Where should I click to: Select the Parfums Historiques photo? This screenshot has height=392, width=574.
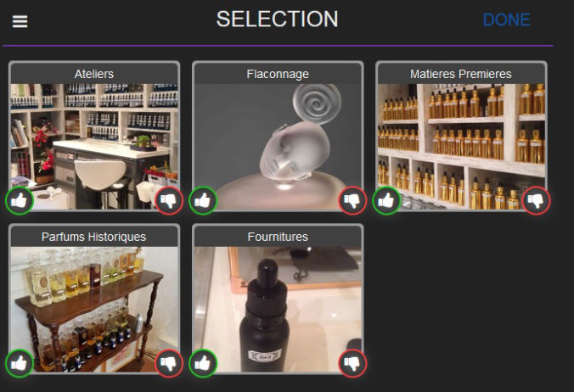tap(94, 309)
